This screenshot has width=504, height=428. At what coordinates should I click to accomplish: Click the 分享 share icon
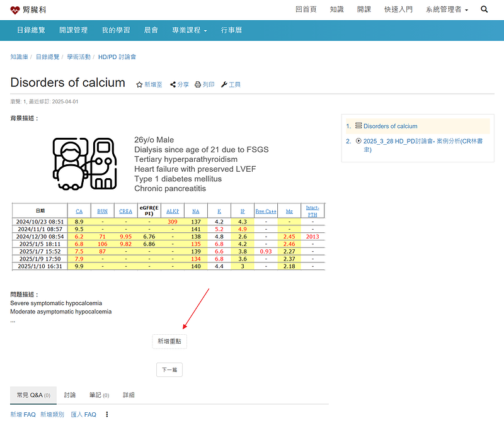[173, 84]
